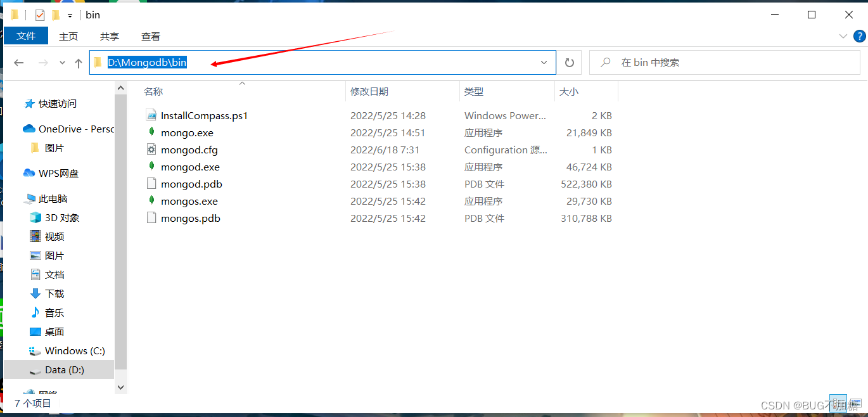Screen dimensions: 868x417
Task: Click the navigation pane scroll up arrow
Action: point(120,87)
